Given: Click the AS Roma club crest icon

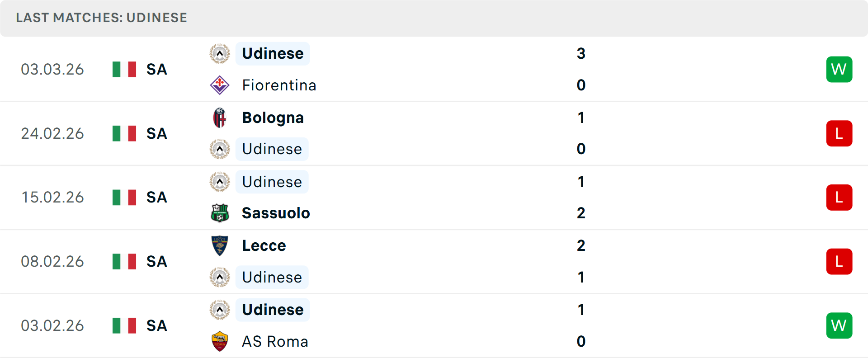Looking at the screenshot, I should (x=220, y=341).
